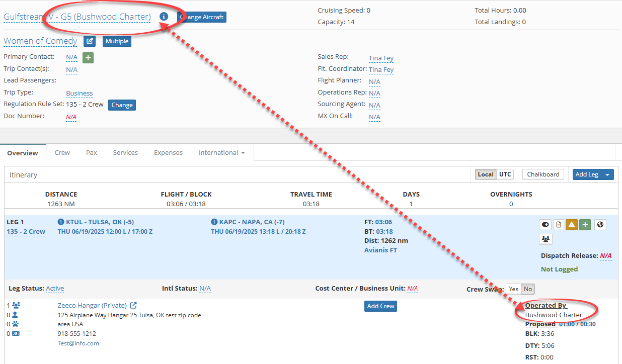This screenshot has width=622, height=364.
Task: Click the Avianis FT link
Action: [x=380, y=250]
